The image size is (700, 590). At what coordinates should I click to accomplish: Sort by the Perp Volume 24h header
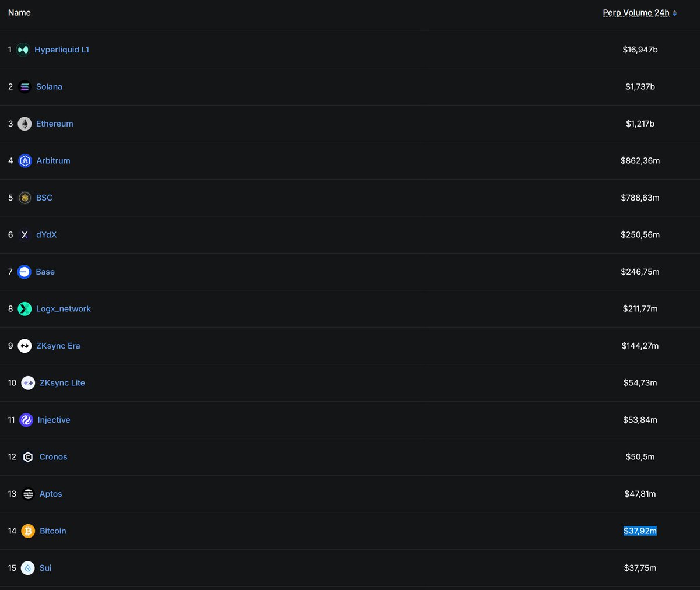click(636, 13)
